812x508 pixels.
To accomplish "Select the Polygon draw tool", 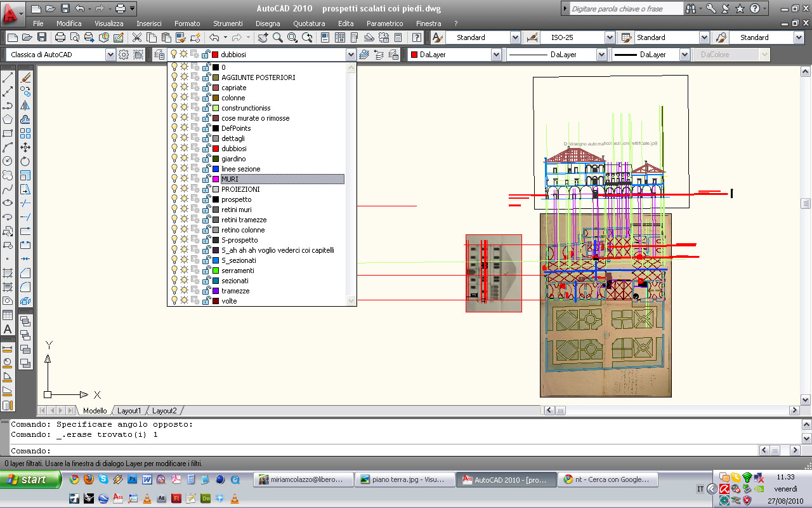I will tap(8, 119).
